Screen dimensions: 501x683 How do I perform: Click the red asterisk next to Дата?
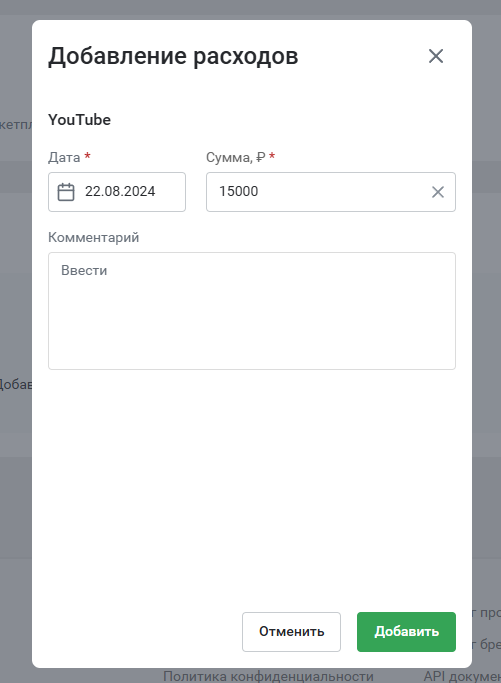87,156
